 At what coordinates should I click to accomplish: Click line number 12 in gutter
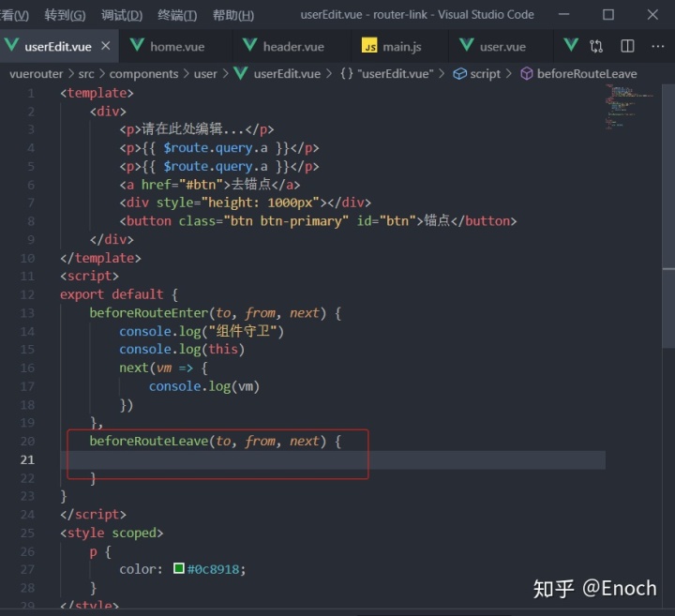[x=27, y=294]
